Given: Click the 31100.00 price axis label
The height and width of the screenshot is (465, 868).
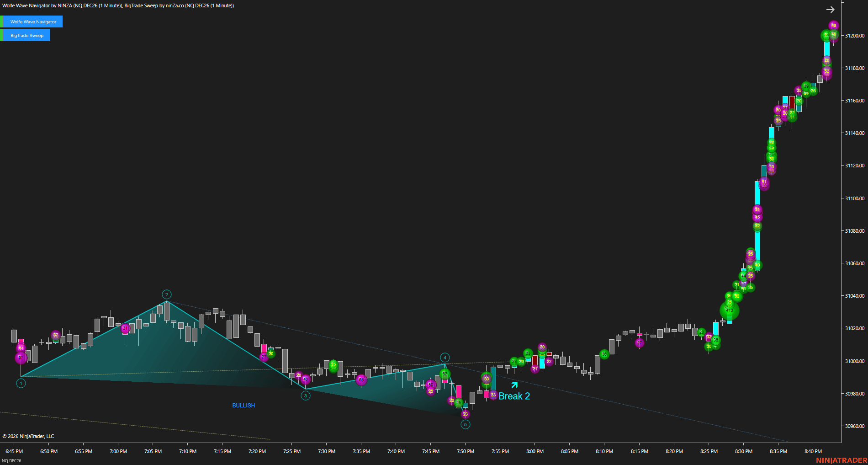Looking at the screenshot, I should point(855,198).
